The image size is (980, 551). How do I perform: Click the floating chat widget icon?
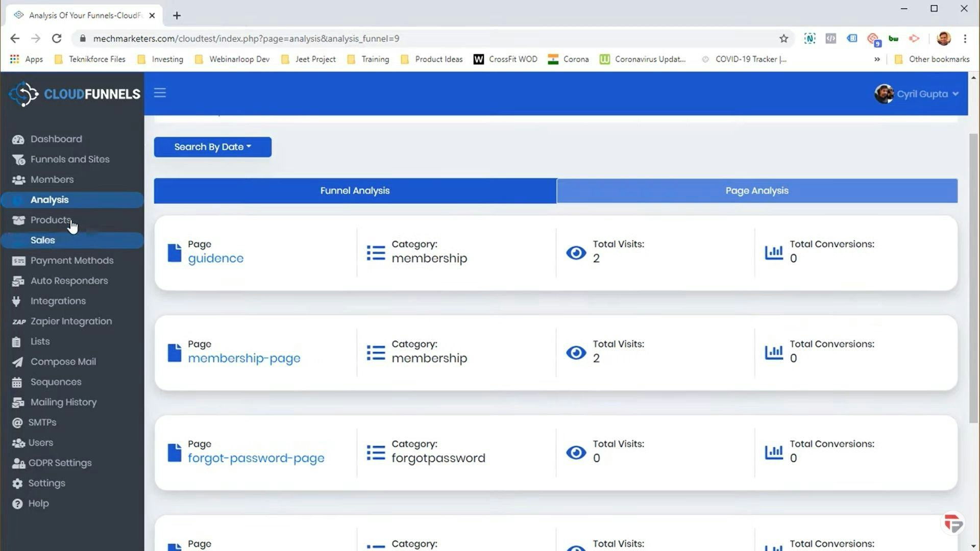[x=952, y=523]
